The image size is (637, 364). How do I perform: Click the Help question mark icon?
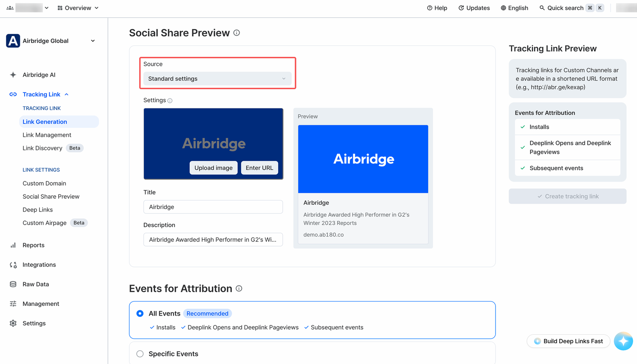click(430, 8)
